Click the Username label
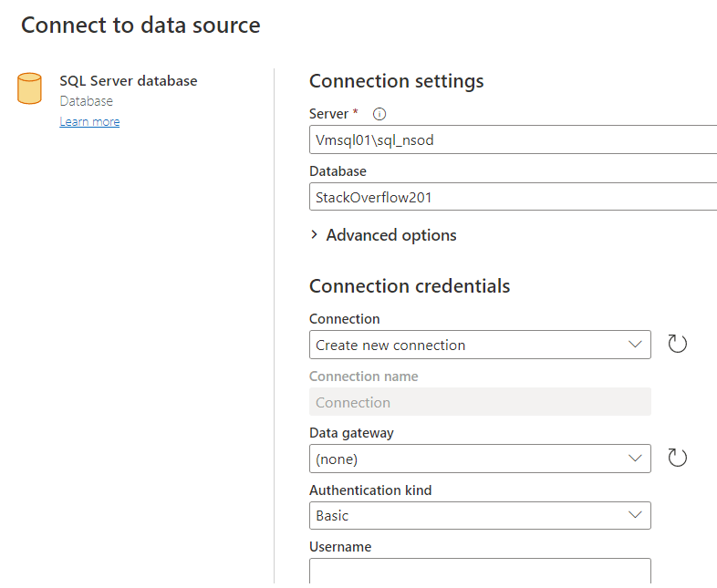 (340, 547)
